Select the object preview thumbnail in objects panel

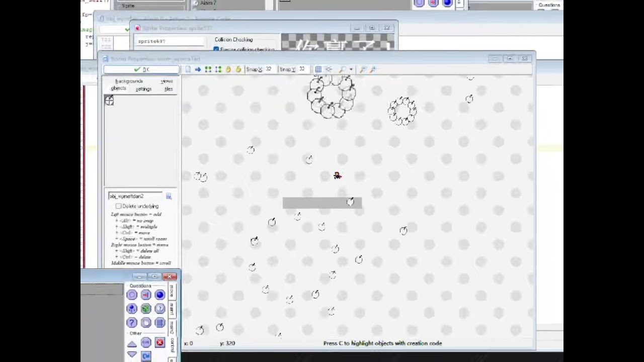[109, 101]
